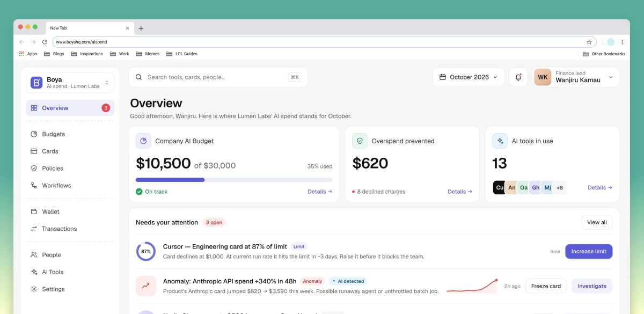This screenshot has height=314, width=644.
Task: Click the Cards icon in sidebar
Action: (x=34, y=151)
